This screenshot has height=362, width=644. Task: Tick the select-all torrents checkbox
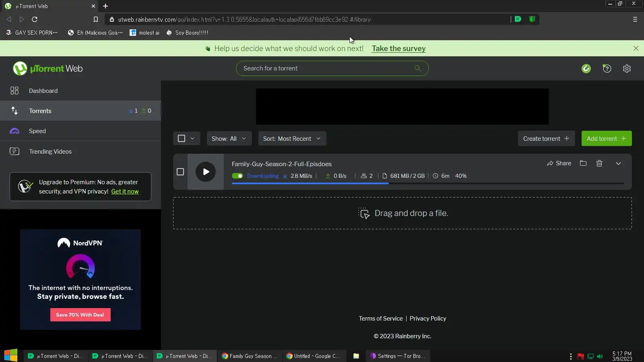182,138
